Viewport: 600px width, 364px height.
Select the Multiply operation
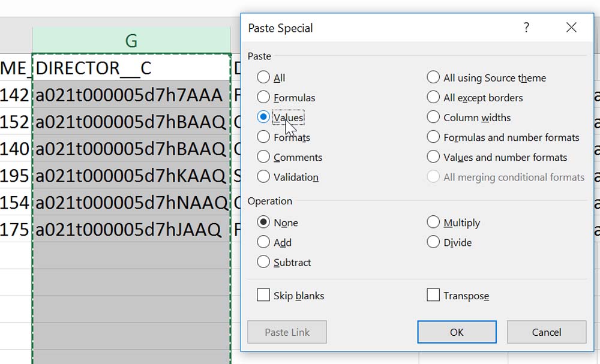tap(433, 222)
